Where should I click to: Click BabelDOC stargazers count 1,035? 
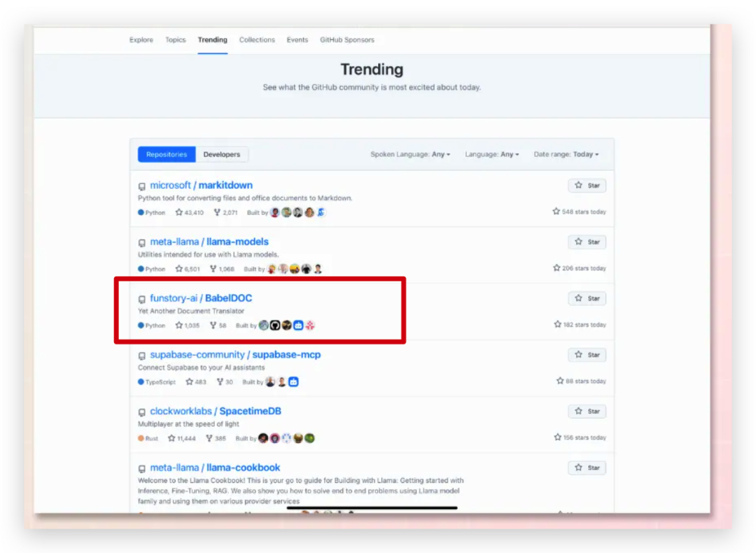(188, 325)
